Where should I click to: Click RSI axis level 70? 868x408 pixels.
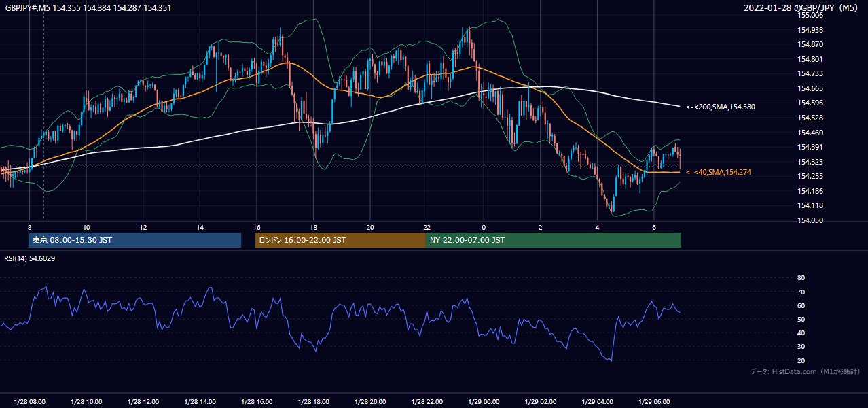801,292
